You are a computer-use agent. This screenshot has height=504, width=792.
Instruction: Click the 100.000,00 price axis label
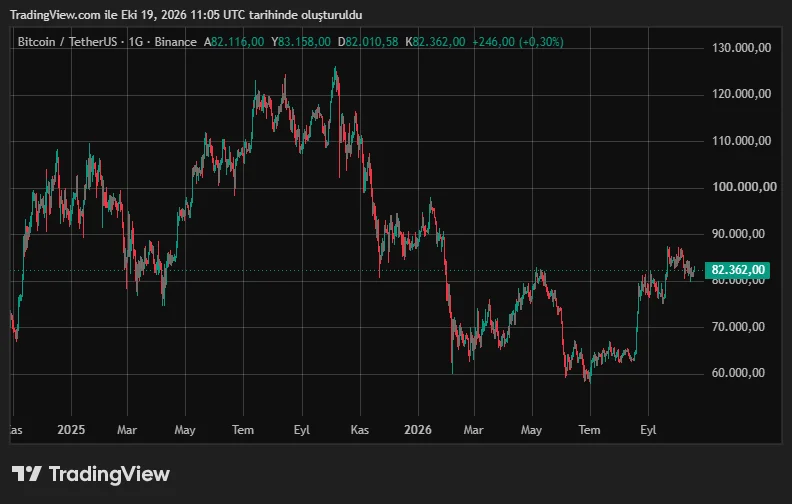tap(744, 187)
